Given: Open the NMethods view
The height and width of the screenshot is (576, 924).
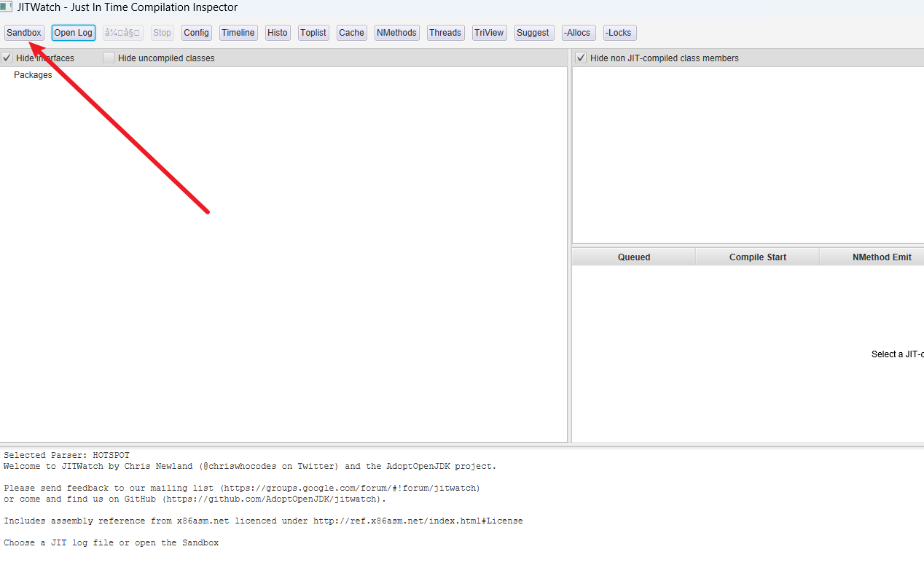Looking at the screenshot, I should tap(396, 33).
